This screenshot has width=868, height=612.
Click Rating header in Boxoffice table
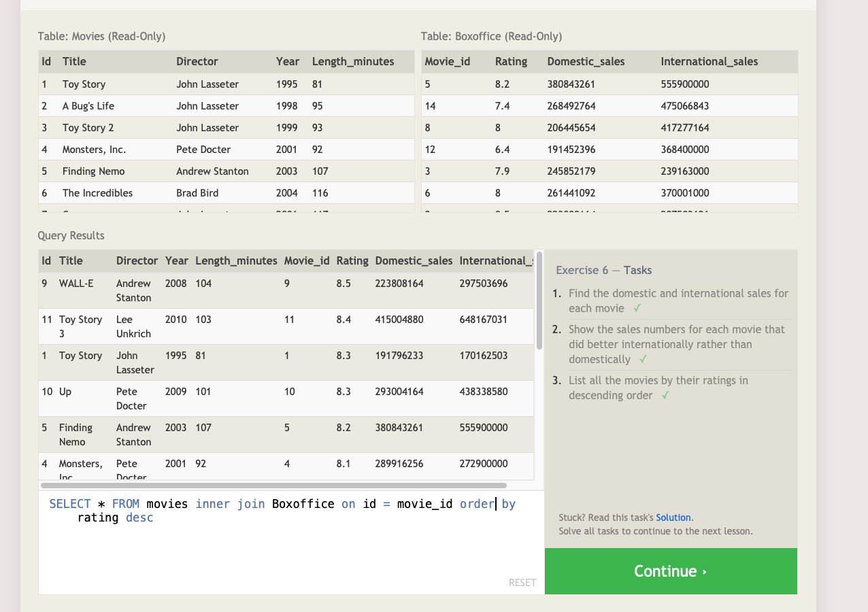[x=511, y=61]
